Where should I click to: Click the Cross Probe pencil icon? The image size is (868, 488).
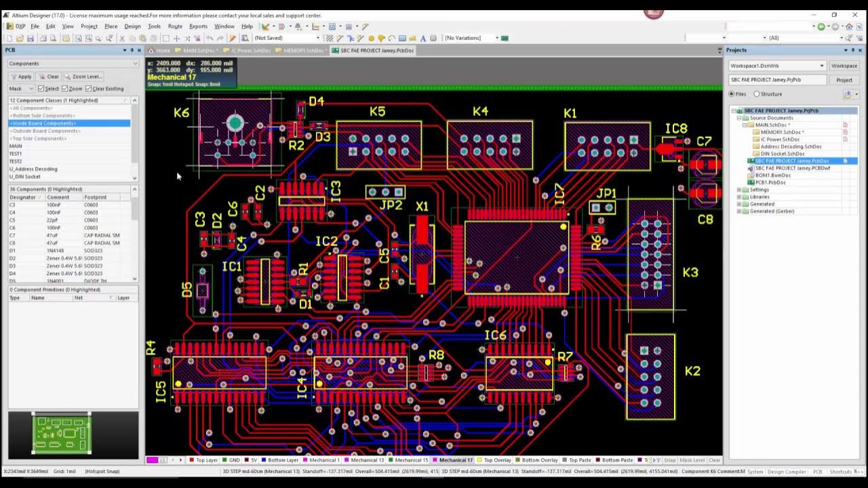coord(232,38)
